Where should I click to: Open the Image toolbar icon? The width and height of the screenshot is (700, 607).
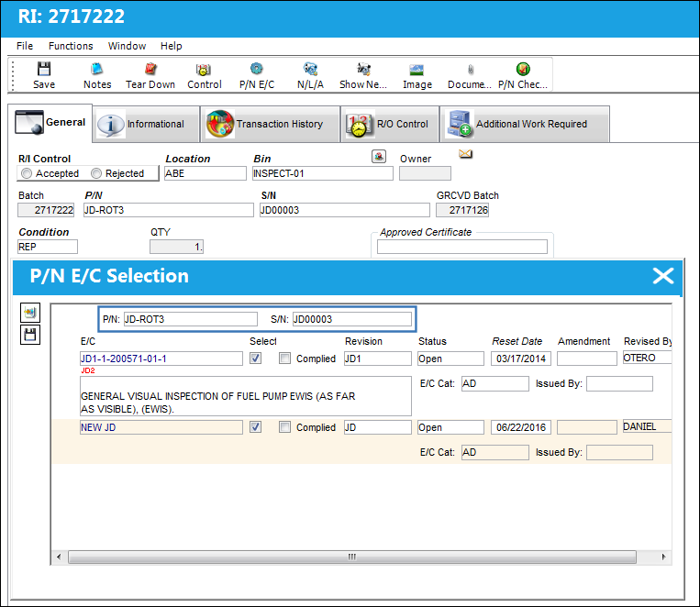[417, 69]
